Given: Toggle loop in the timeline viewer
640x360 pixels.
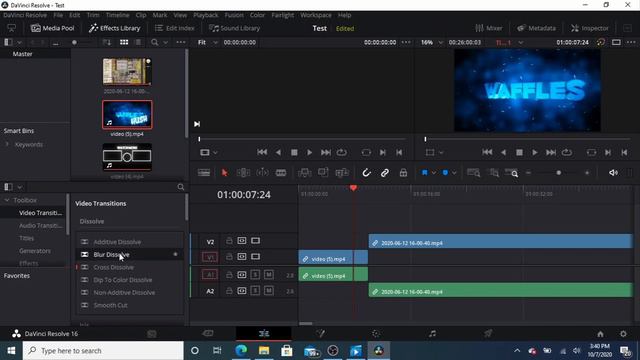Looking at the screenshot, I should [567, 152].
